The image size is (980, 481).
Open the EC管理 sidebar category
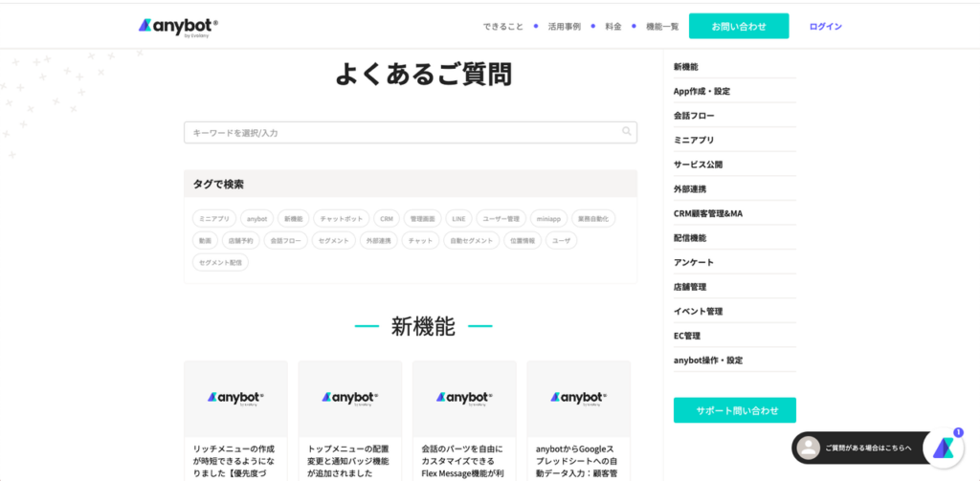coord(687,336)
